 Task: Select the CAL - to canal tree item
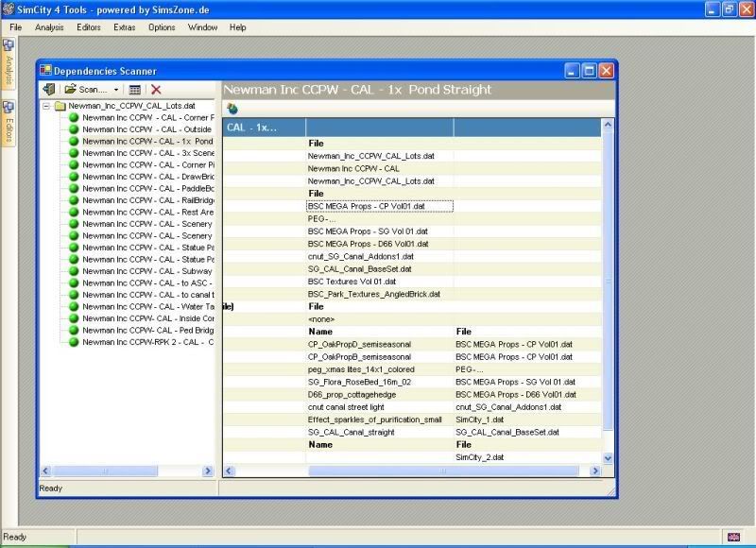click(x=147, y=295)
